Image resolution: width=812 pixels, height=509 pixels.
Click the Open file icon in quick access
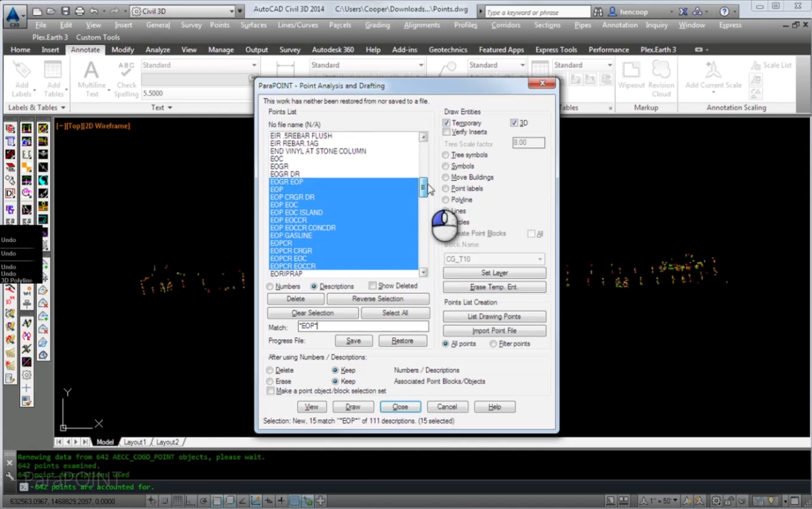click(x=51, y=11)
